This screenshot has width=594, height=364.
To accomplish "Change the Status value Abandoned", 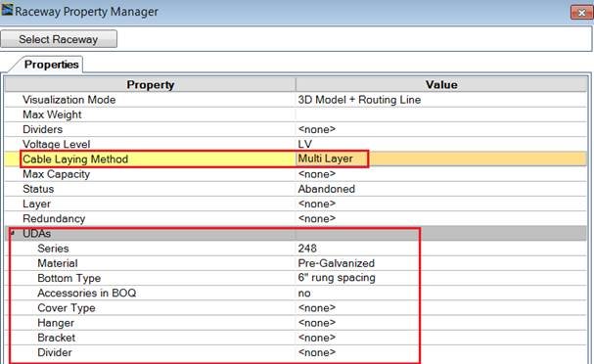I will click(441, 189).
